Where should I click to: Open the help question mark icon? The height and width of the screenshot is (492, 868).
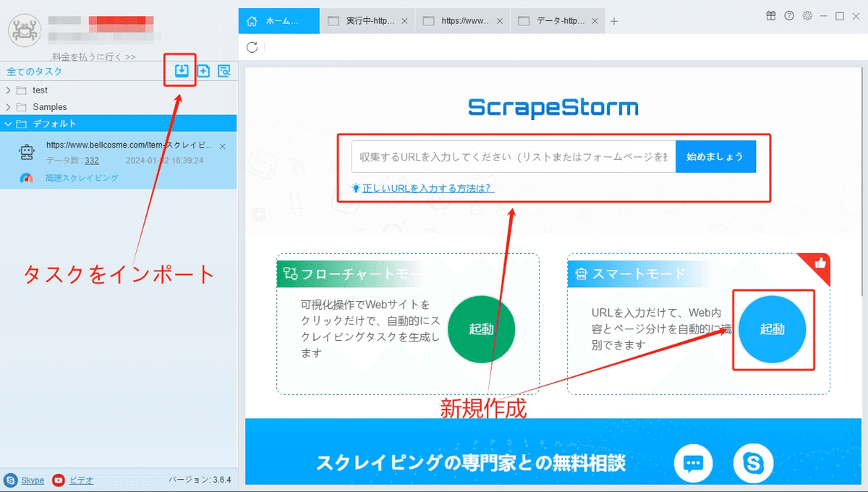click(789, 16)
